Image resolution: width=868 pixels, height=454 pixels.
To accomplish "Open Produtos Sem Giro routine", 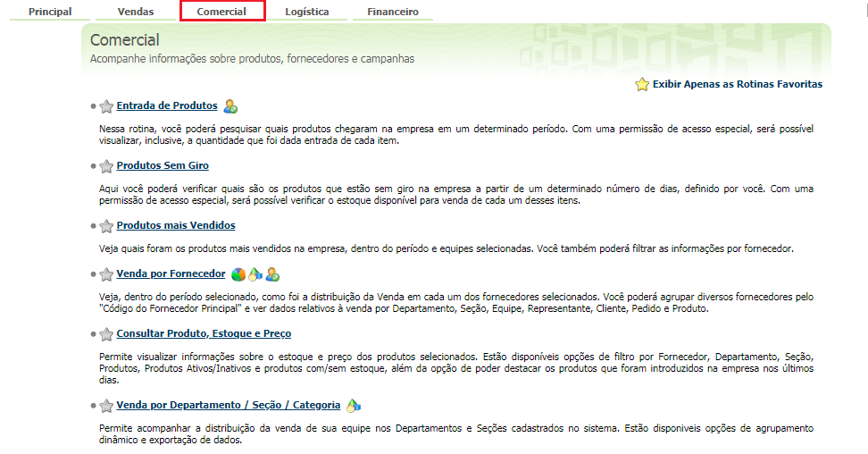I will pos(163,165).
